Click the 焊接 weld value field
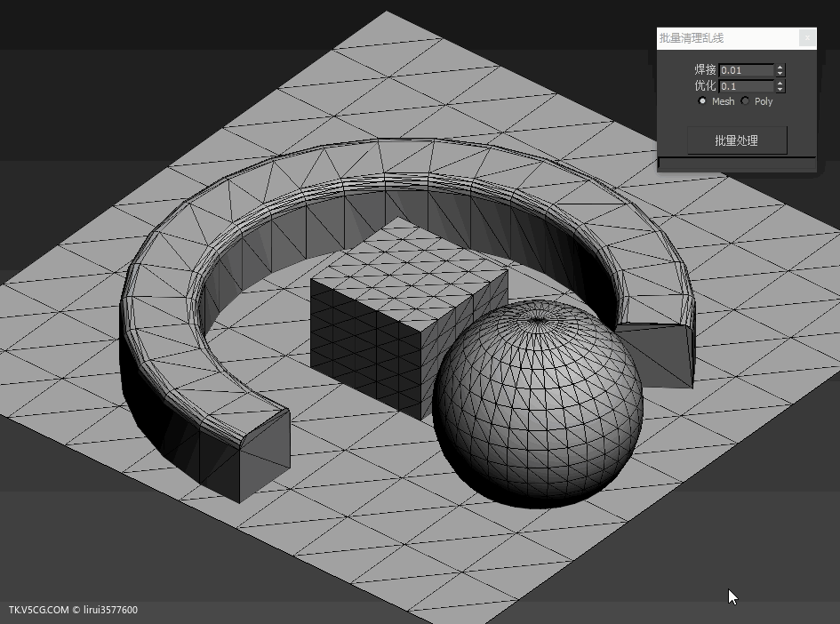840x624 pixels. tap(746, 70)
